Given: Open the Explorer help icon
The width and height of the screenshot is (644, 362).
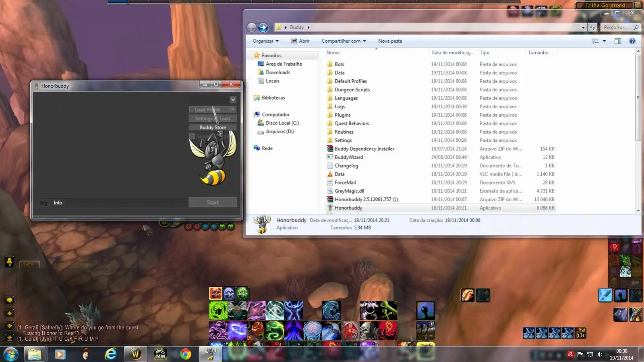Looking at the screenshot, I should 632,41.
